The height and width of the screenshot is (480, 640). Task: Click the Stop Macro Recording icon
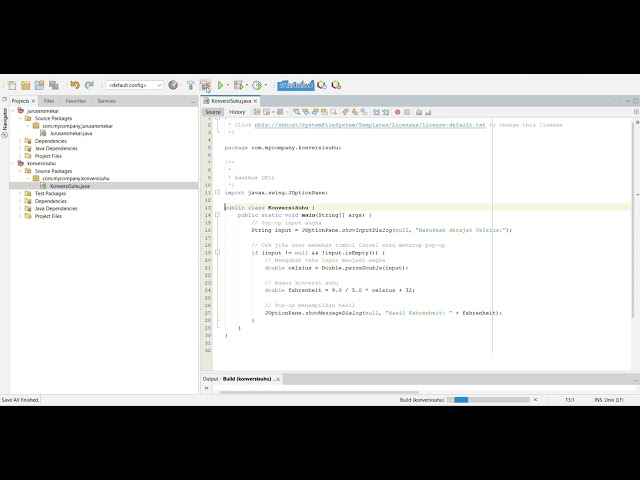pyautogui.click(x=407, y=112)
